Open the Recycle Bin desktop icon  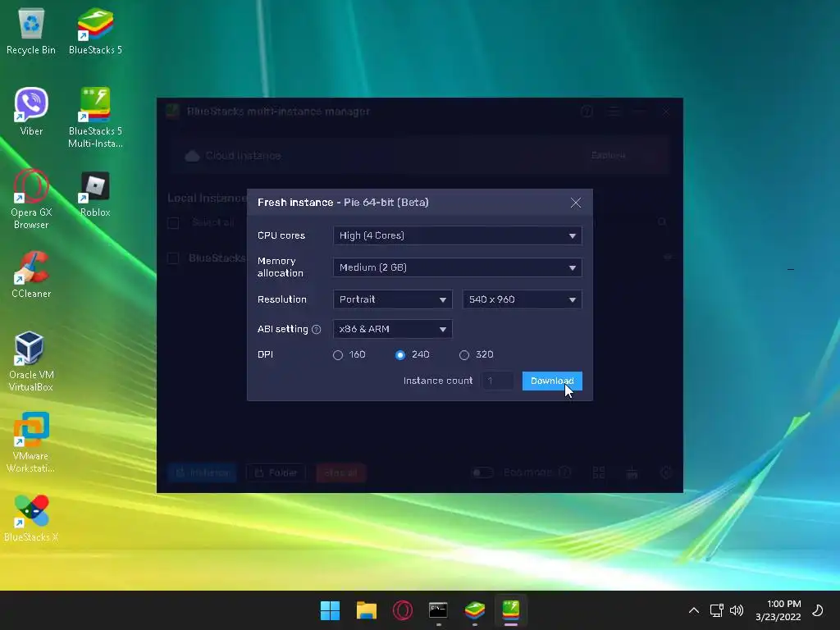click(31, 31)
